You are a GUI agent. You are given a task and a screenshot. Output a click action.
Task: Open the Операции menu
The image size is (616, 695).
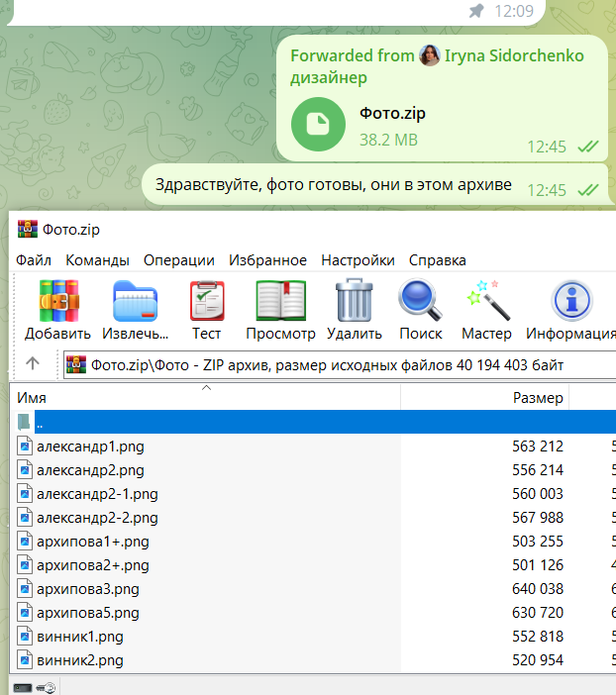tap(178, 260)
